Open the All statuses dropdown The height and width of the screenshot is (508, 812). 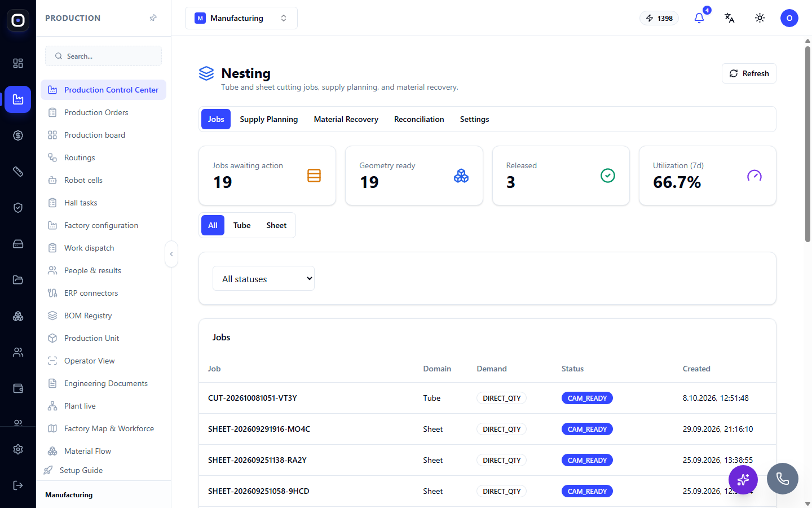pyautogui.click(x=263, y=278)
